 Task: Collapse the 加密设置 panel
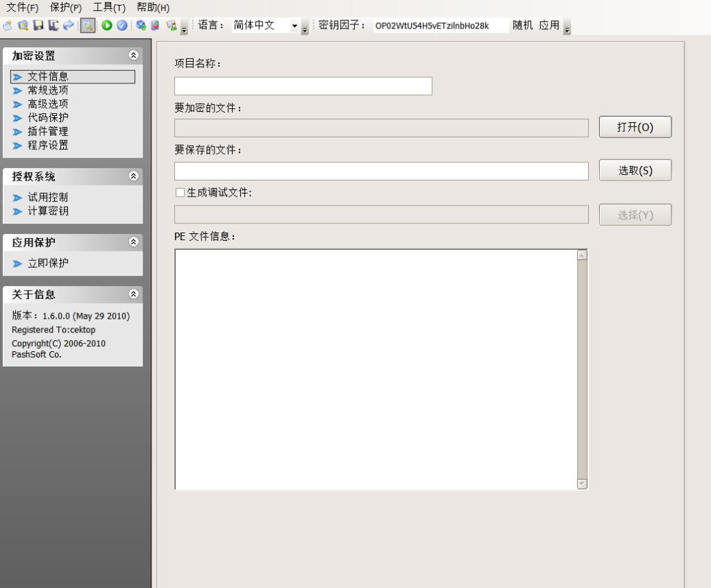pyautogui.click(x=133, y=56)
